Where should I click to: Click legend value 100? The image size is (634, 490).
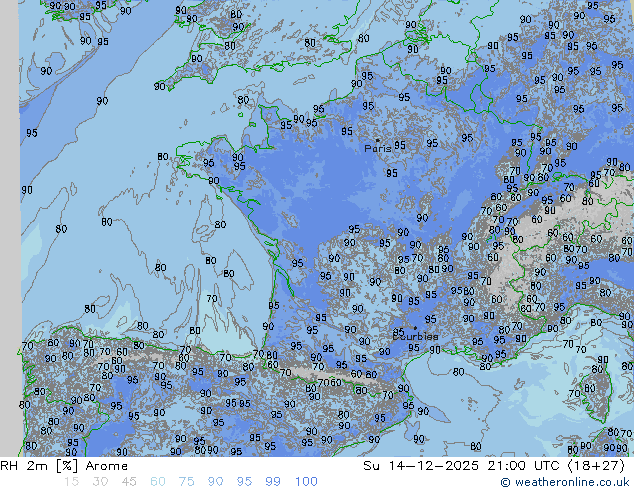click(306, 482)
